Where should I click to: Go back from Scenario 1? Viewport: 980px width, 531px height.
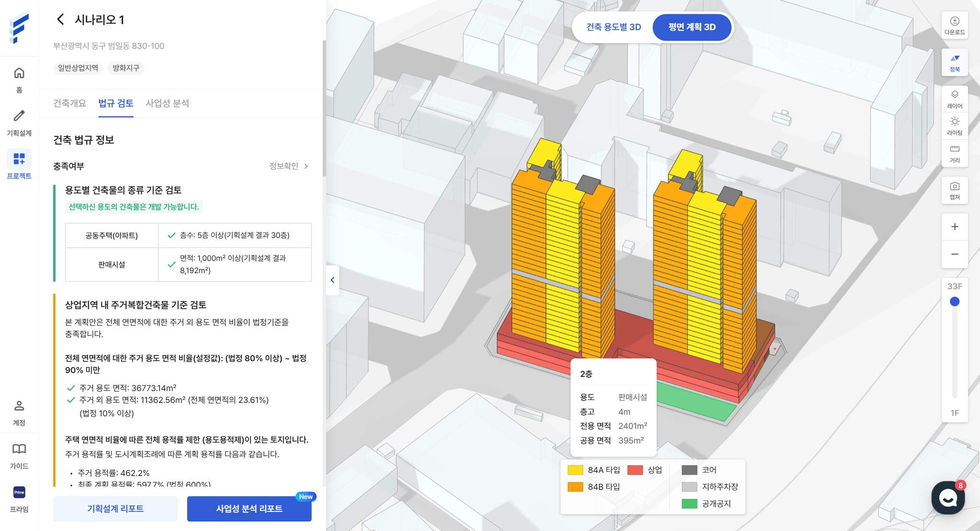(x=60, y=20)
